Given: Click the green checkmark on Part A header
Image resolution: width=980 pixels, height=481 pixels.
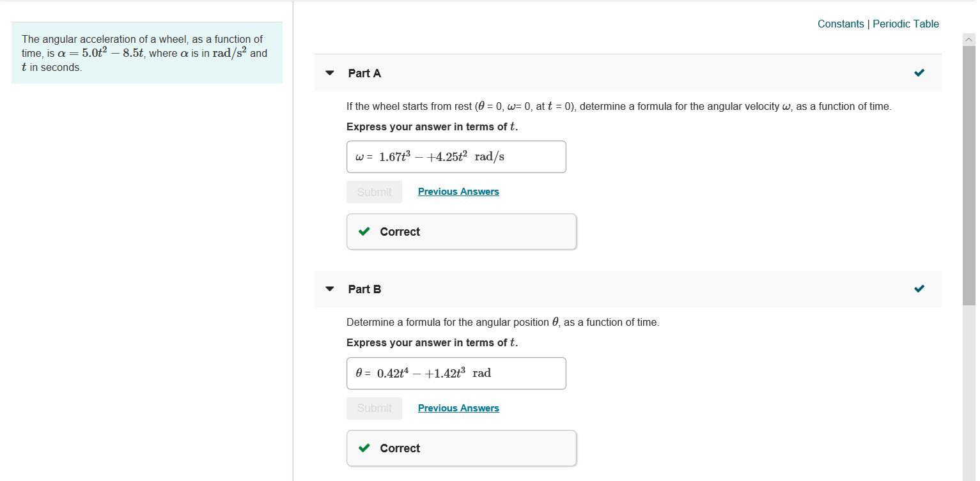Looking at the screenshot, I should point(919,73).
